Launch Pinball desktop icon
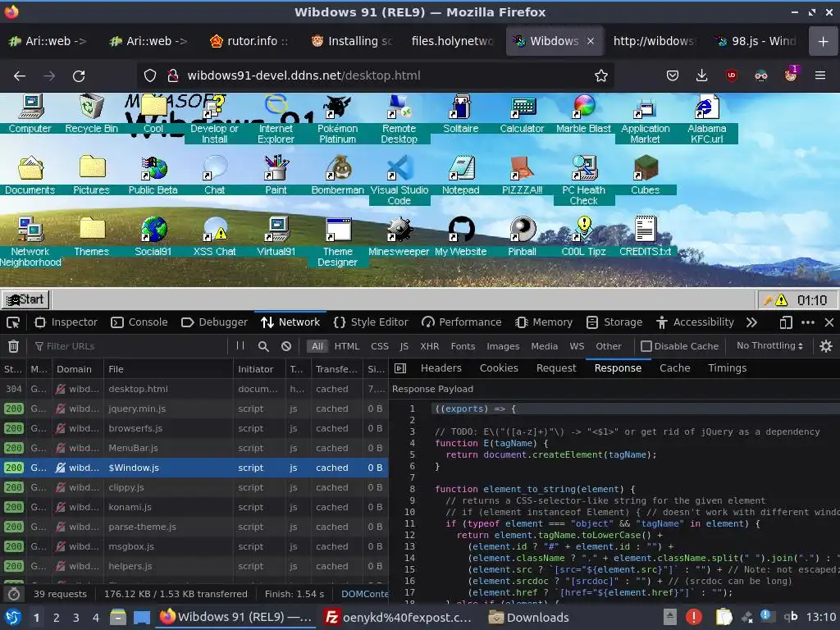This screenshot has height=630, width=840. pos(522,236)
